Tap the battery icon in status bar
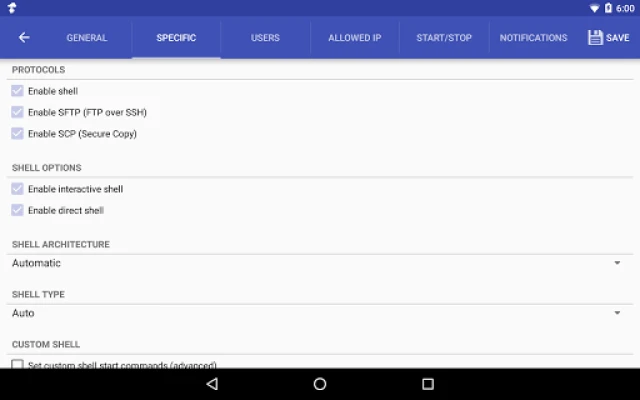This screenshot has width=640, height=400. pos(608,8)
